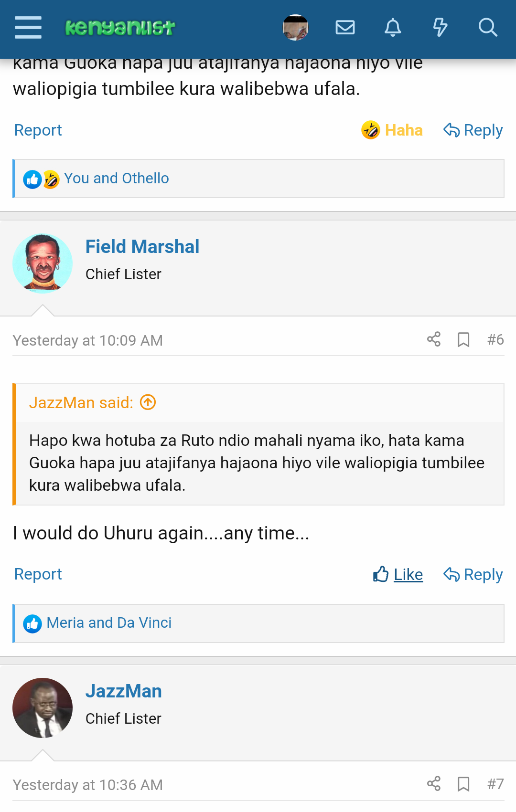The width and height of the screenshot is (516, 812).
Task: Share post #6
Action: [x=434, y=339]
